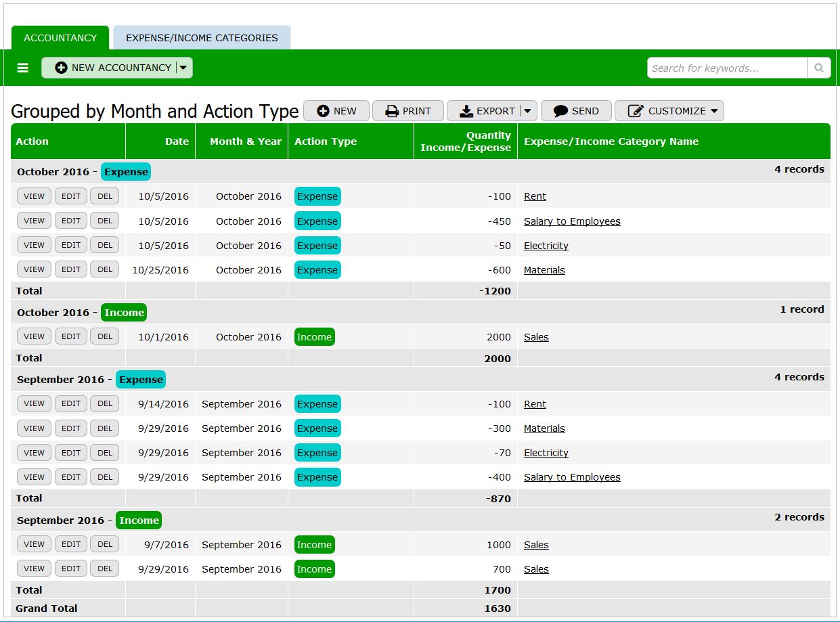Open the Customize dropdown menu
The width and height of the screenshot is (840, 622).
(x=669, y=111)
